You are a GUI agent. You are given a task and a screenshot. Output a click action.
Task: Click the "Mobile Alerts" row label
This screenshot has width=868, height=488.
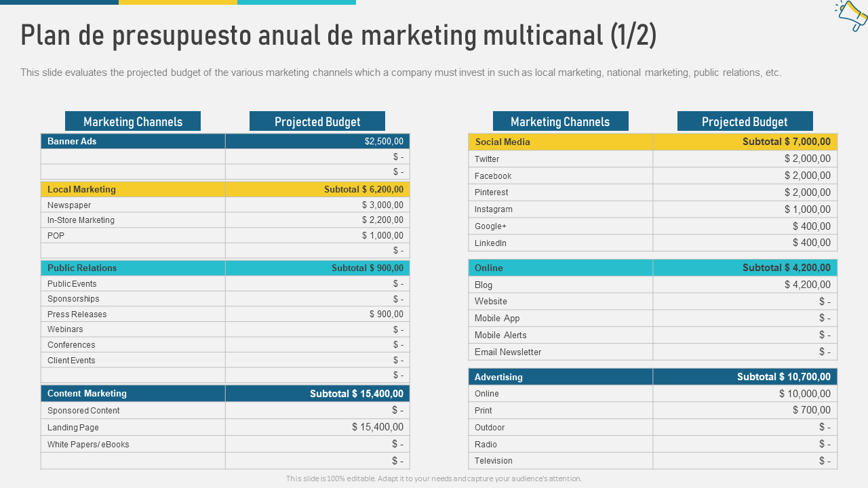click(500, 335)
